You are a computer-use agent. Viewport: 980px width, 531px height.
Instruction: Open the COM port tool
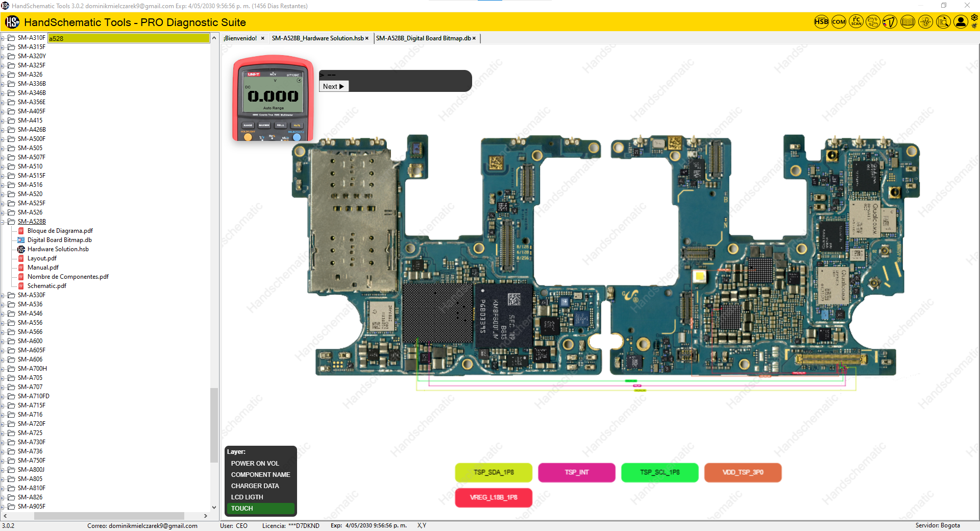pos(839,22)
